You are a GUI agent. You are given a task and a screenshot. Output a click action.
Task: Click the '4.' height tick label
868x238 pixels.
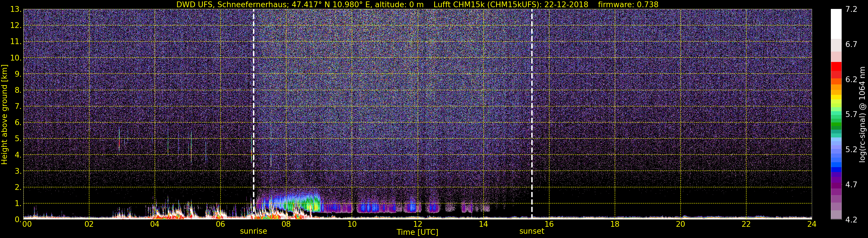[18, 155]
